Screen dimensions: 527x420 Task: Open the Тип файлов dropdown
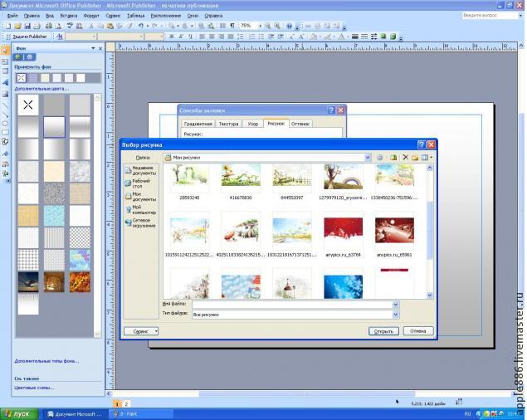click(x=395, y=315)
